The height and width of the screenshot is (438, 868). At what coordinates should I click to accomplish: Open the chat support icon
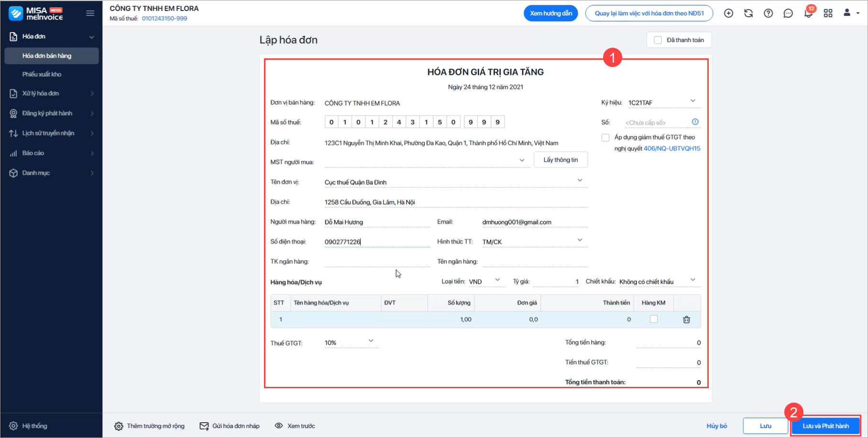pos(788,13)
